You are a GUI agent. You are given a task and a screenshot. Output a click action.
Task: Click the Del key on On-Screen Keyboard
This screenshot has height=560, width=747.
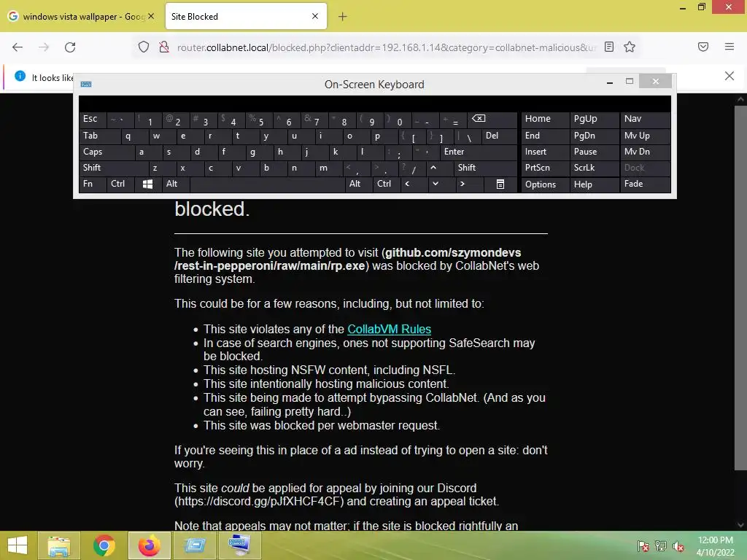499,136
